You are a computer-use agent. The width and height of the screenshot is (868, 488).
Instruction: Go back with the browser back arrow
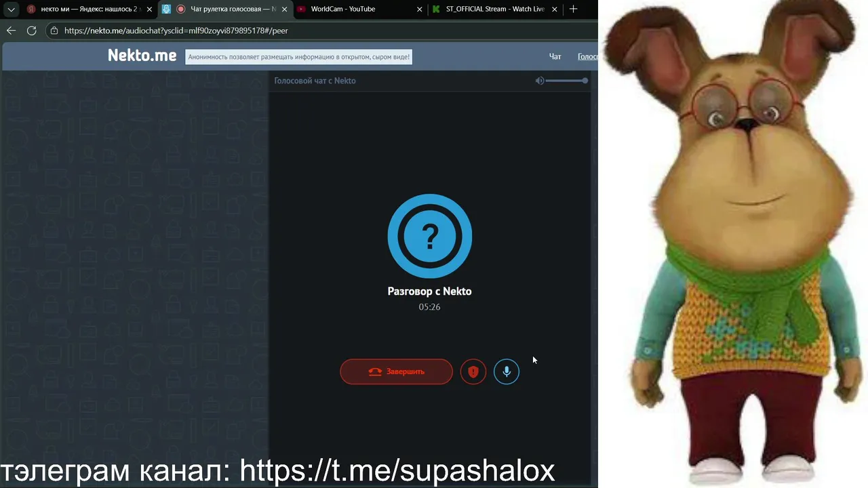click(x=11, y=30)
